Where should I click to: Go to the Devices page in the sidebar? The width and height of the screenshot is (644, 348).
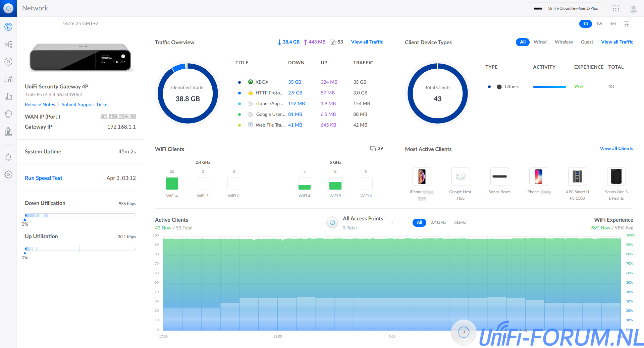[8, 79]
